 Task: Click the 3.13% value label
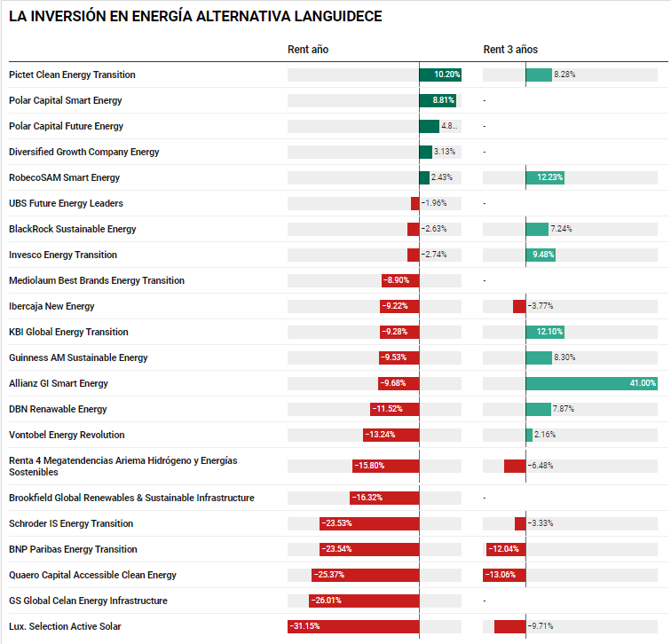(x=445, y=152)
